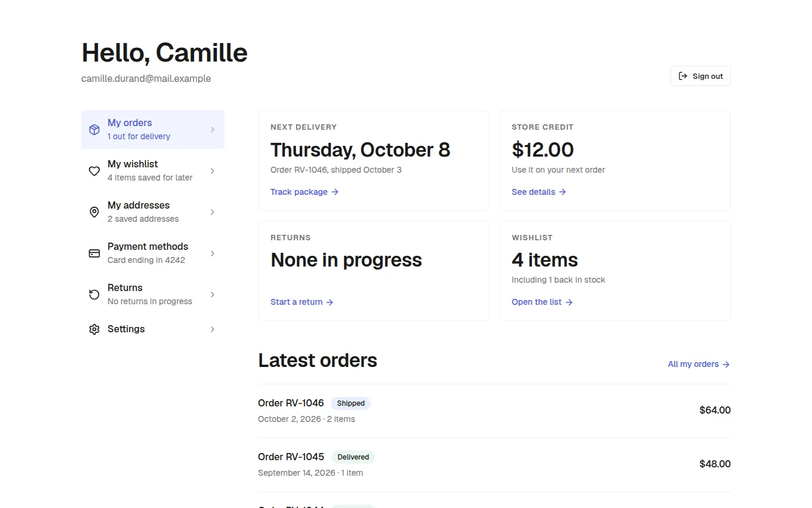This screenshot has width=812, height=508.
Task: Click the arrow icon after All my orders
Action: click(x=726, y=365)
